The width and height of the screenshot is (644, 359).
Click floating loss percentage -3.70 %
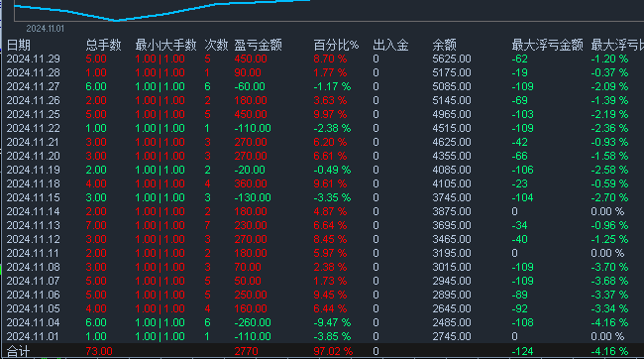tap(610, 268)
